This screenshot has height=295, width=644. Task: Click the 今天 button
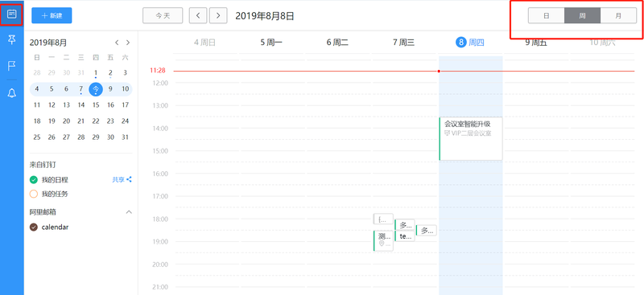pos(163,15)
